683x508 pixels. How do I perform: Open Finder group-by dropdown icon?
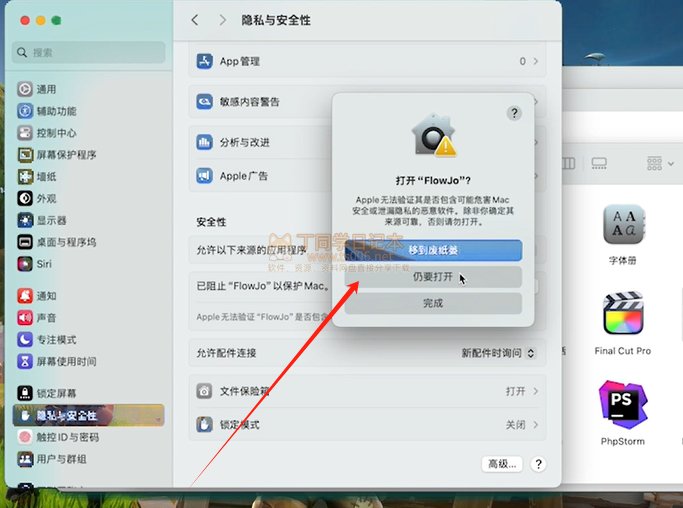pyautogui.click(x=660, y=163)
